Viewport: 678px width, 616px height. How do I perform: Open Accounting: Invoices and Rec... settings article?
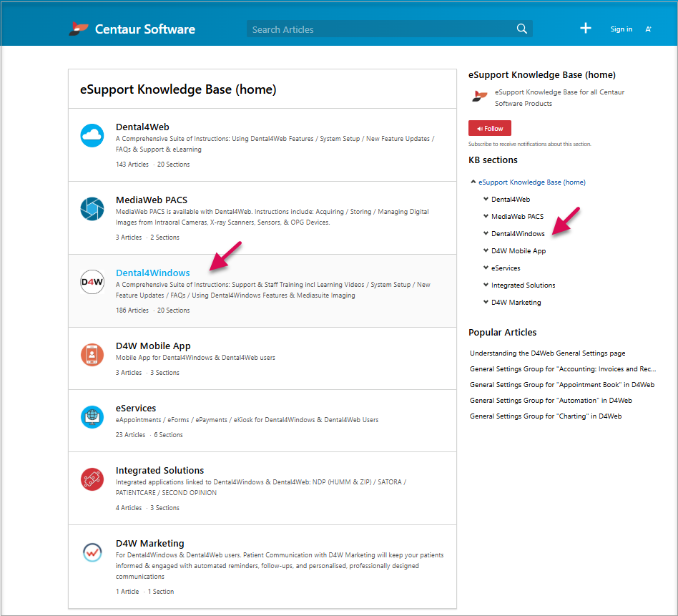(x=563, y=369)
